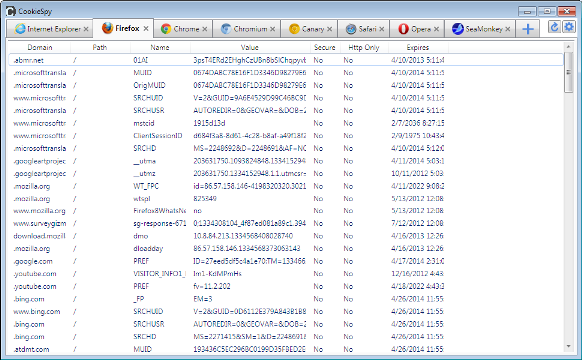The image size is (582, 360).
Task: Open the settings gear icon
Action: click(x=569, y=27)
